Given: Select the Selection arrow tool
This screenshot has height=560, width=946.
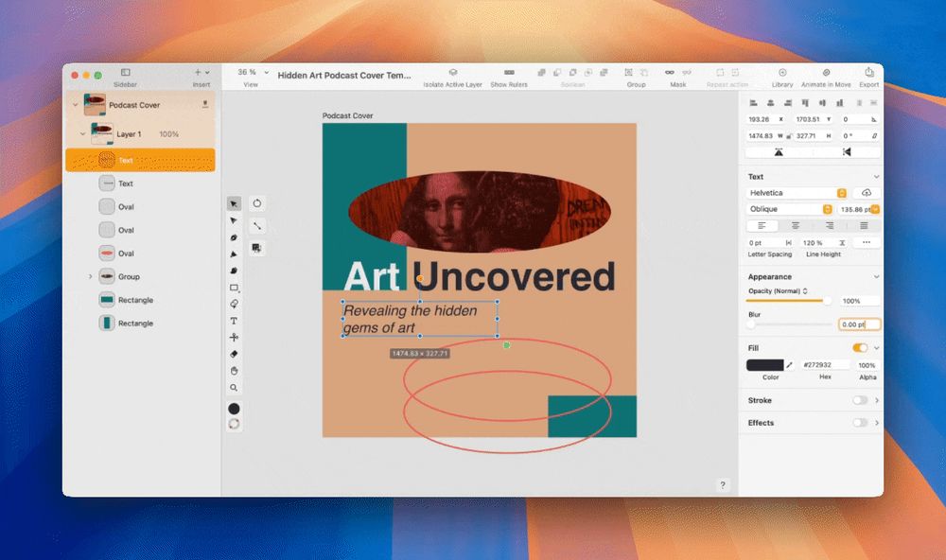Looking at the screenshot, I should [x=234, y=204].
